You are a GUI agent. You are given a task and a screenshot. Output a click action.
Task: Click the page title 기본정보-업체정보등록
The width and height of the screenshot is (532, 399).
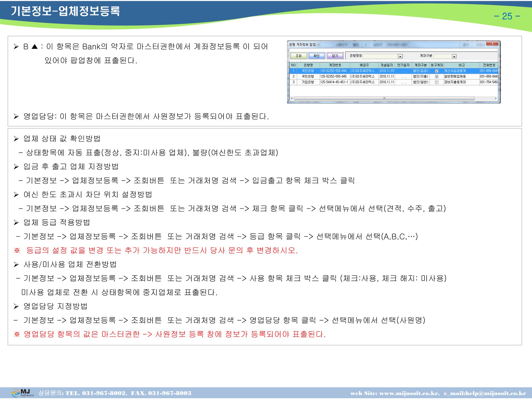click(x=65, y=11)
